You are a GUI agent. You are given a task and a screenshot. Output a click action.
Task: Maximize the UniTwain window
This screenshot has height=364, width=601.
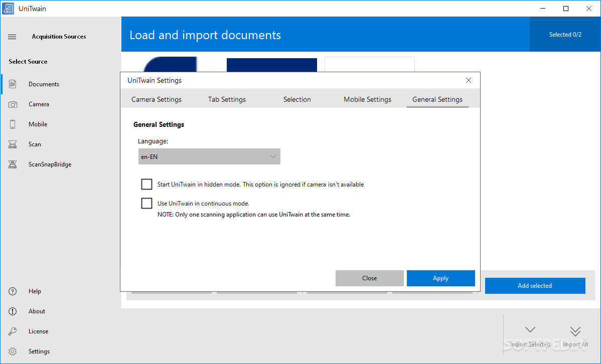click(x=566, y=9)
